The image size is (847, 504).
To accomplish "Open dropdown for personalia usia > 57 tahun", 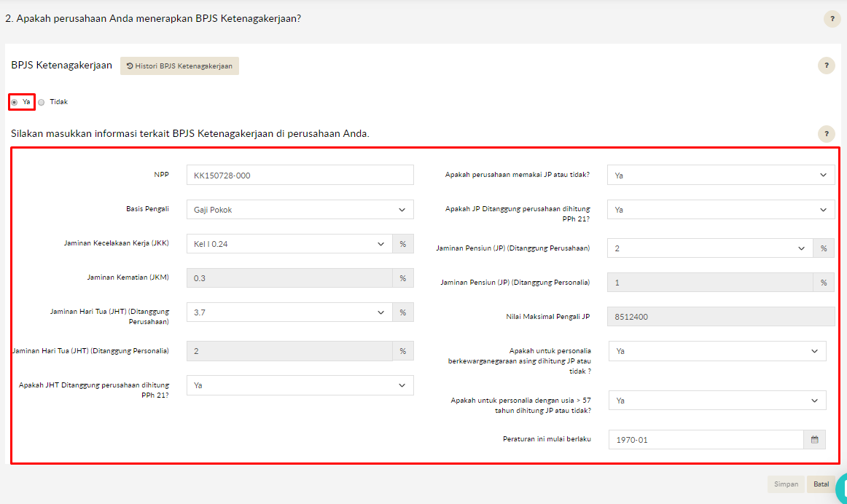I will click(717, 401).
